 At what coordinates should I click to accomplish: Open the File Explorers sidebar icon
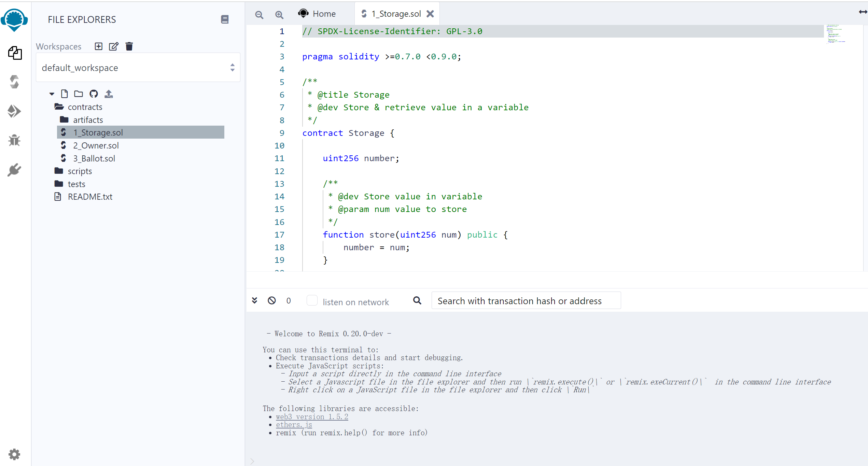tap(15, 53)
